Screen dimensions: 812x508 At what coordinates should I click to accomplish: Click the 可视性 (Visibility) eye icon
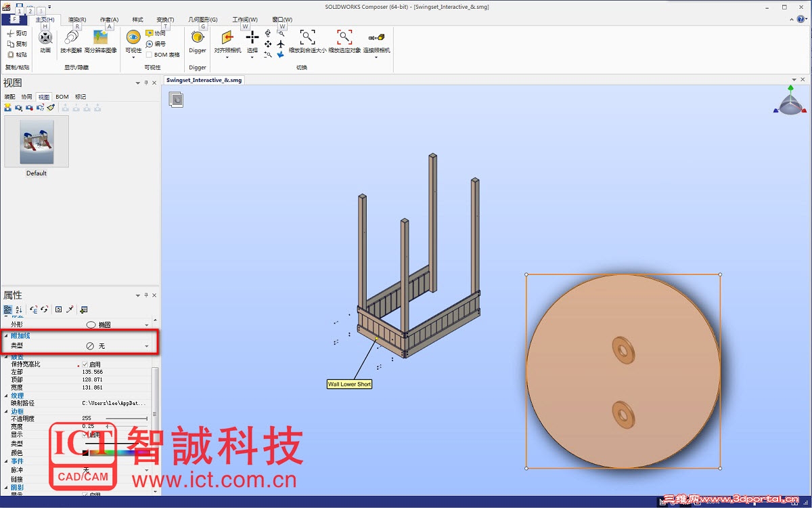tap(133, 37)
